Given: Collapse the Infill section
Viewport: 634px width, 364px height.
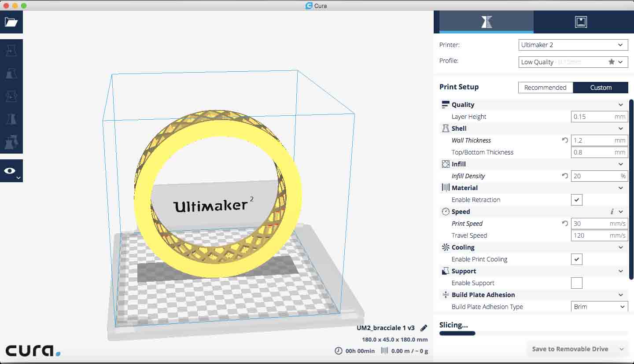Looking at the screenshot, I should point(620,164).
